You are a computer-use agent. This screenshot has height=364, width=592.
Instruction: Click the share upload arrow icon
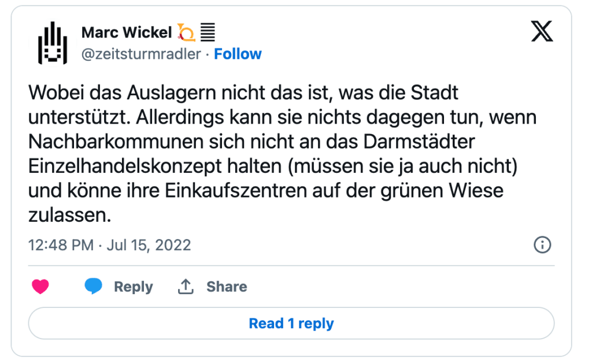[x=186, y=287]
